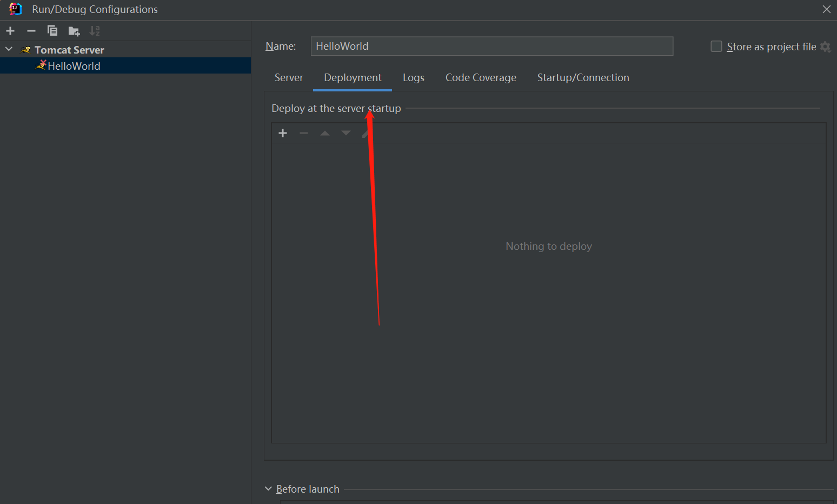Click the Tomcat Server group icon
The height and width of the screenshot is (504, 837).
click(26, 50)
